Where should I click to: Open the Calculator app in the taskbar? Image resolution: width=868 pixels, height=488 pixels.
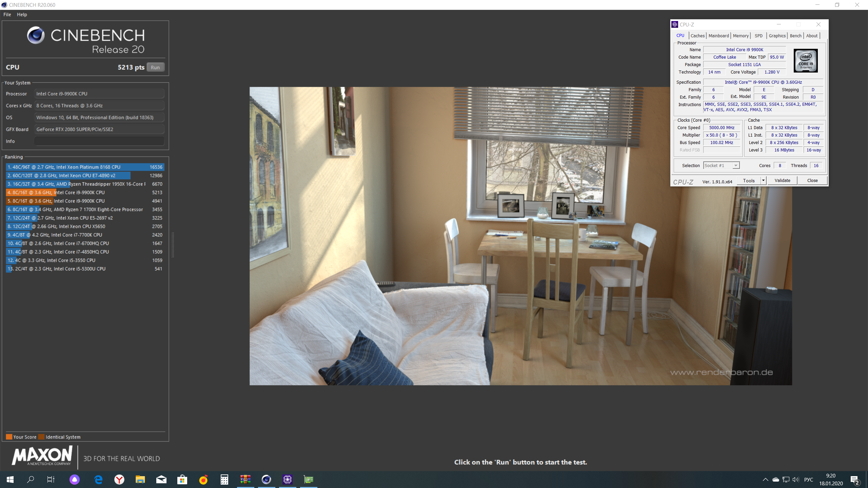point(224,479)
